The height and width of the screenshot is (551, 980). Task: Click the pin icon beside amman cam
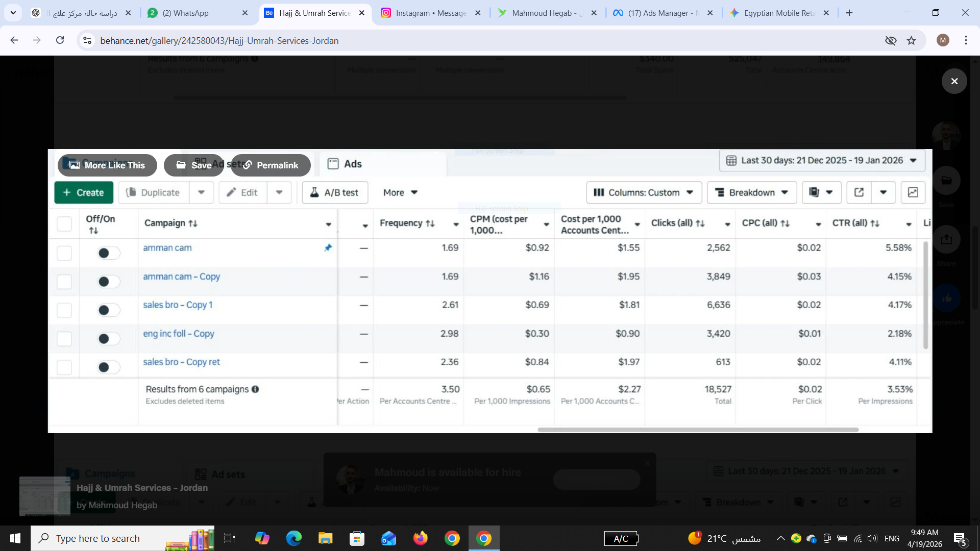(x=328, y=248)
